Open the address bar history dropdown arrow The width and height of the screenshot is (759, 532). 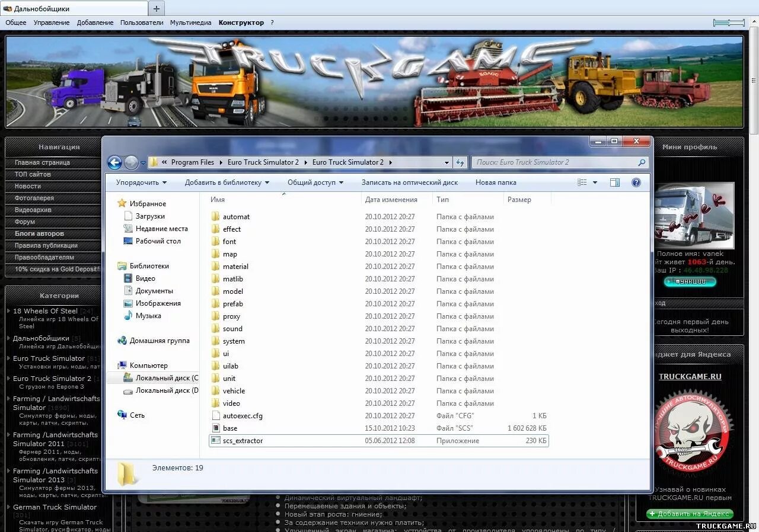(x=447, y=162)
